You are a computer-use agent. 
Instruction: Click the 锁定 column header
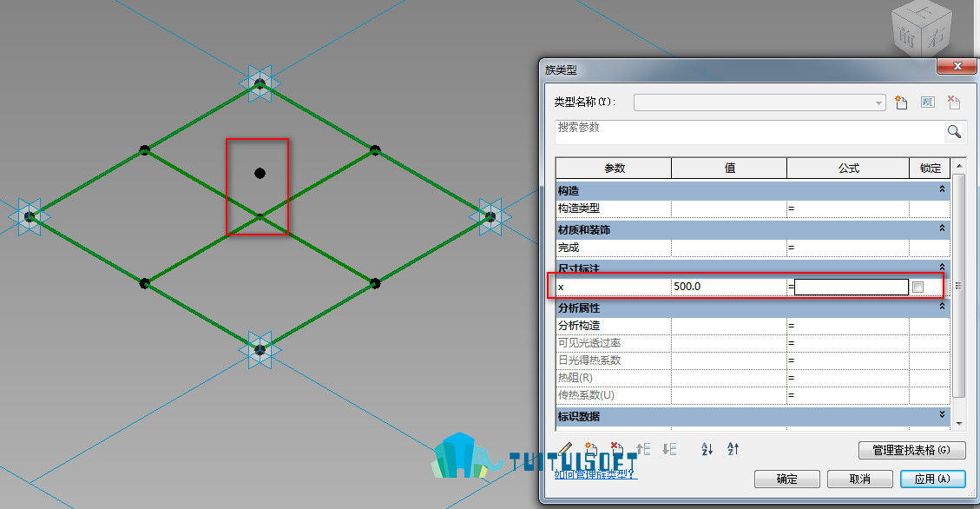[x=930, y=169]
